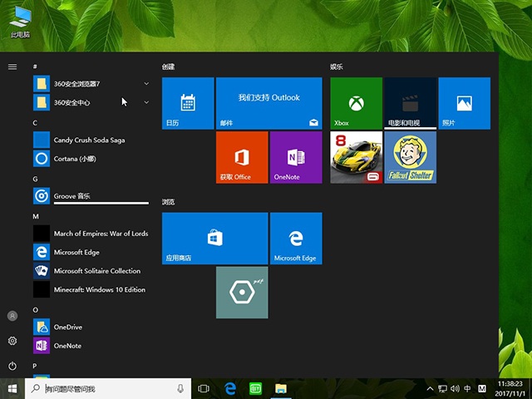Screen dimensions: 532x399
Task: Click the P letter header in app list
Action: pos(35,366)
